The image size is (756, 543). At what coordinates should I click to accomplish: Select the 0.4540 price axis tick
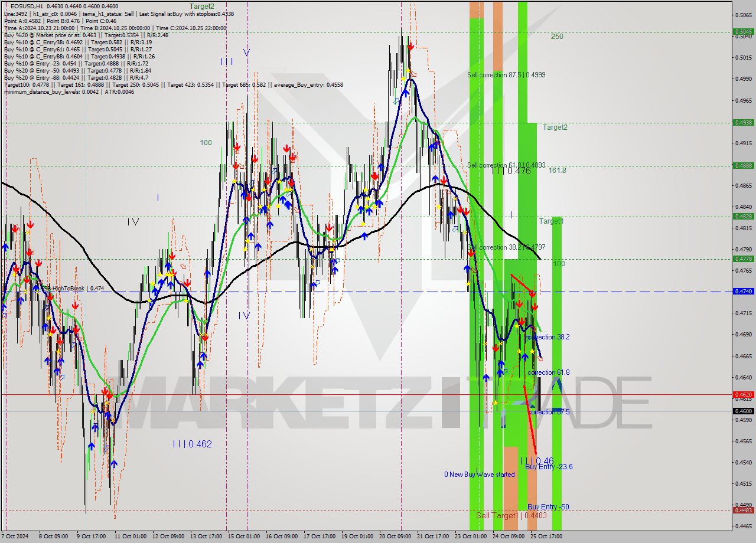[x=743, y=463]
